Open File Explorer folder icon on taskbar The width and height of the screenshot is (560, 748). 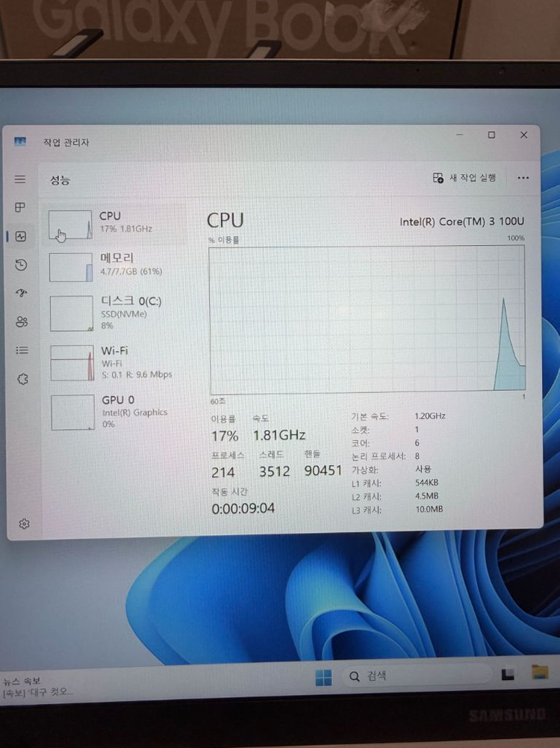(x=540, y=673)
